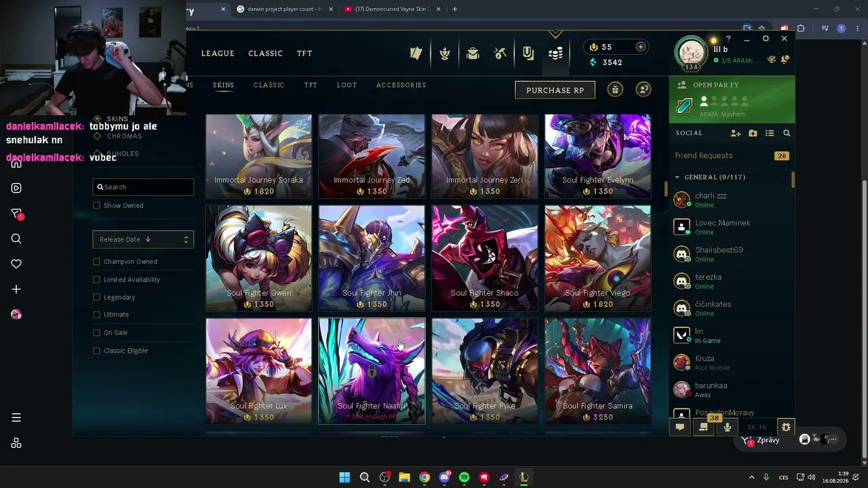Open the client settings gear icon
868x488 pixels.
[766, 39]
